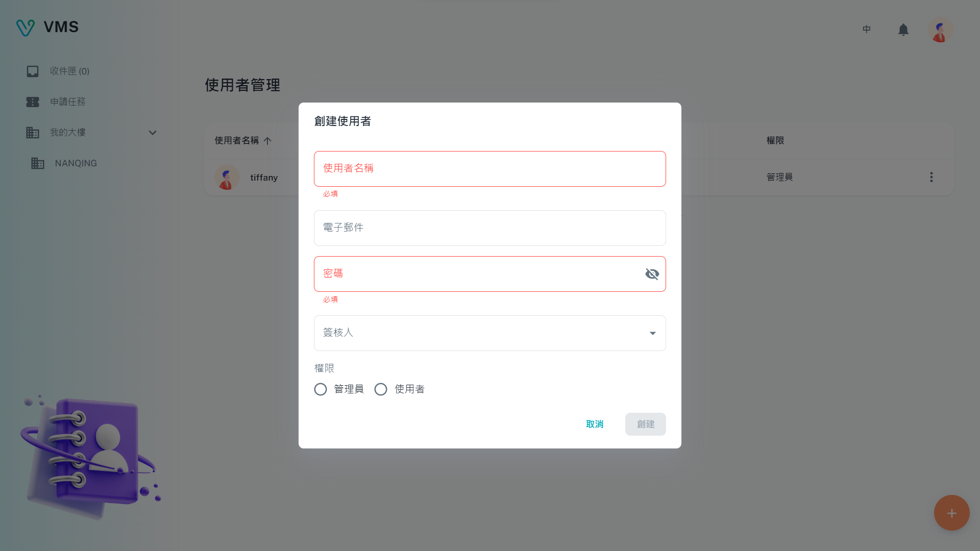Open the 簽核人 dropdown
This screenshot has height=551, width=980.
pos(652,334)
